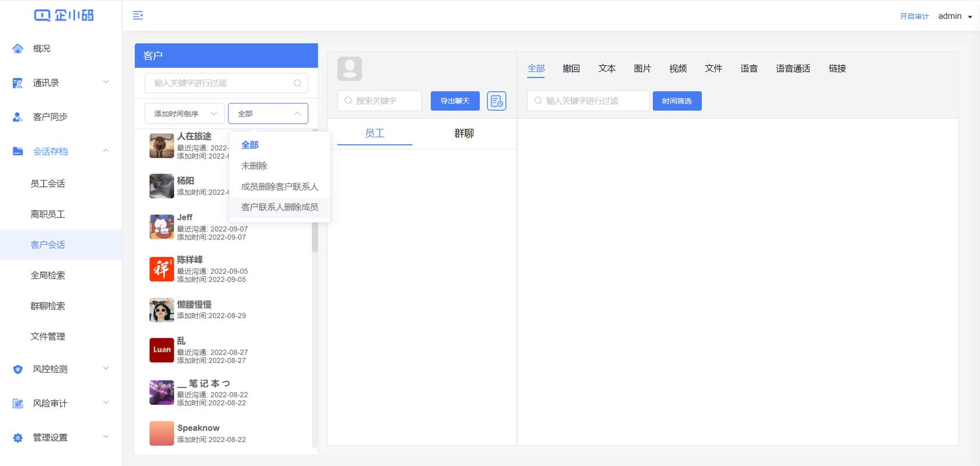Select the 全部 message type tab
Viewport: 980px width, 466px height.
(536, 69)
